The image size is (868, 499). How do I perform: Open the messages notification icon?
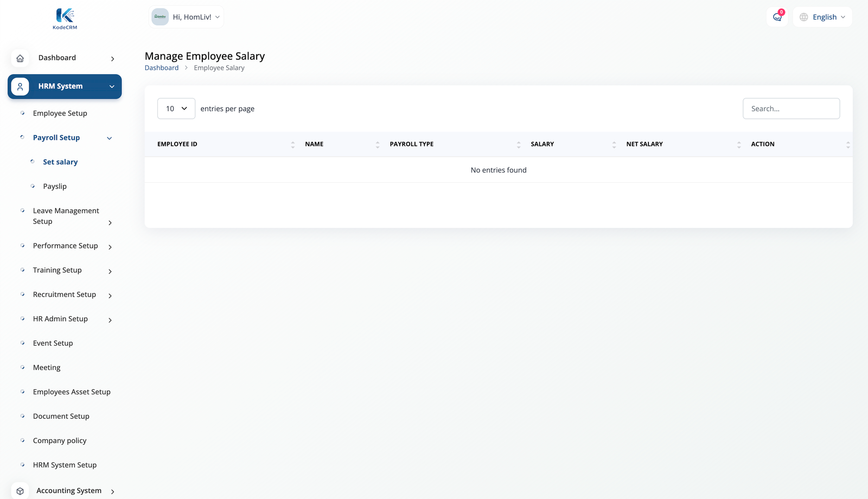[777, 17]
